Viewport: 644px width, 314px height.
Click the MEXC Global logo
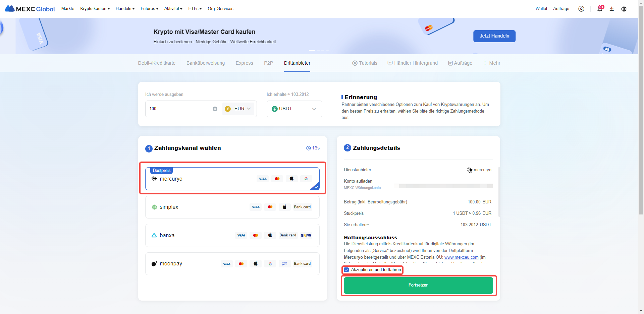coord(30,9)
